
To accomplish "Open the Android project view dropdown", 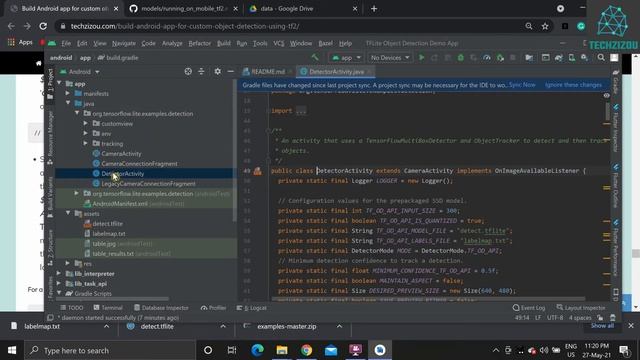I will [x=80, y=71].
